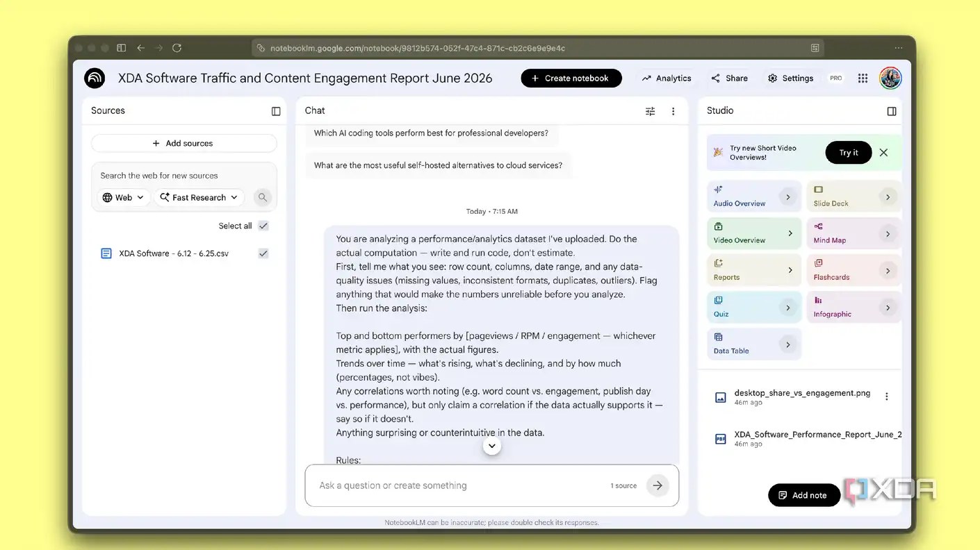Image resolution: width=980 pixels, height=550 pixels.
Task: Click the 1 source indicator in chat box
Action: click(x=623, y=486)
